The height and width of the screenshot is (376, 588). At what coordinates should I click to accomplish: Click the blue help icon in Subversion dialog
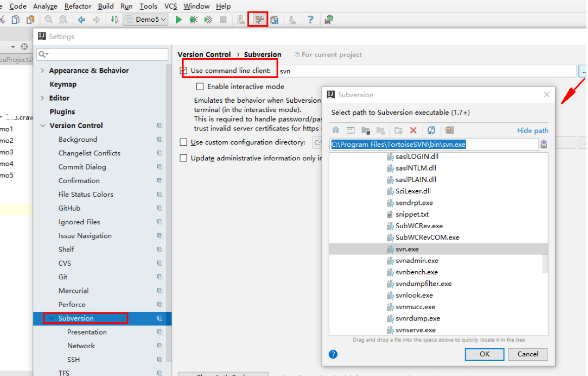click(333, 354)
